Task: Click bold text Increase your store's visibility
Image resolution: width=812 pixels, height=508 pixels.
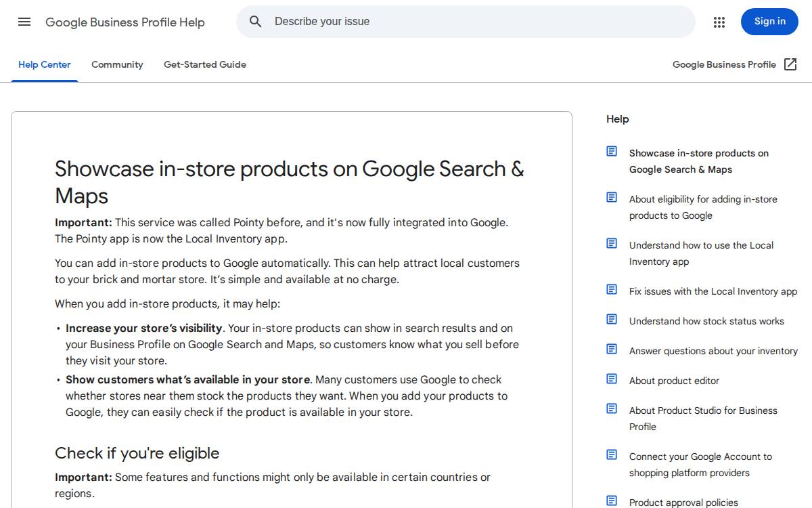Action: (144, 328)
